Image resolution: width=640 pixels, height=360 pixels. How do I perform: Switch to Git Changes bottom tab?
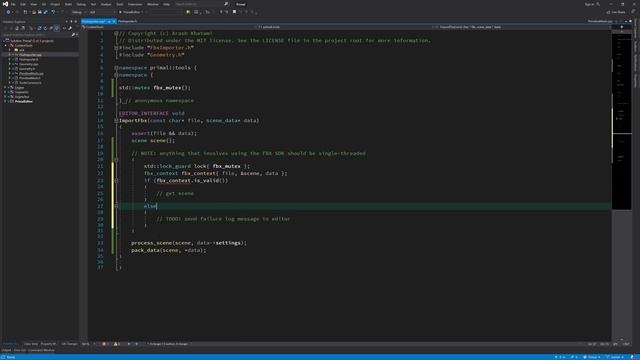[69, 344]
